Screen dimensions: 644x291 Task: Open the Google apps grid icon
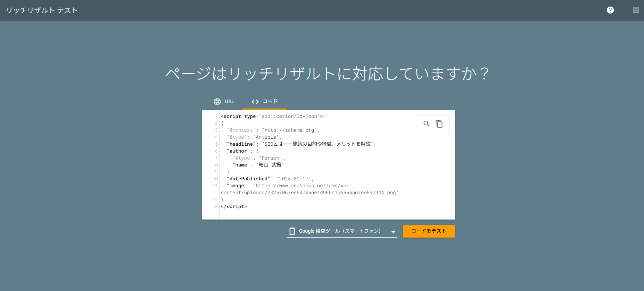[636, 10]
